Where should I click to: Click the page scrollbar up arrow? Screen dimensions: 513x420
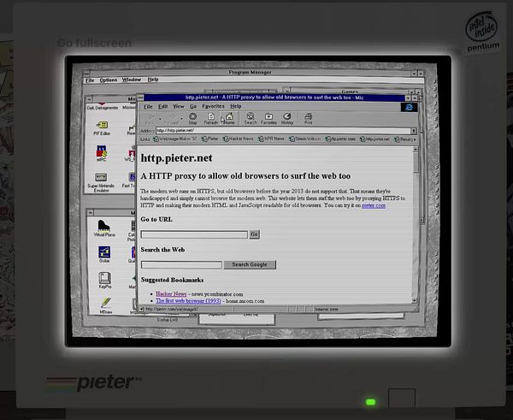tap(416, 150)
